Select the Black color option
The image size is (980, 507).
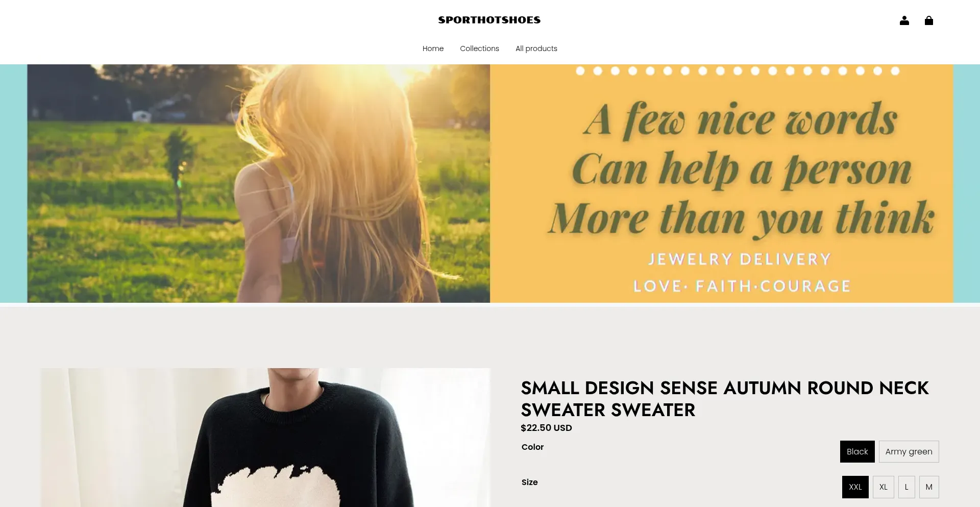point(857,452)
